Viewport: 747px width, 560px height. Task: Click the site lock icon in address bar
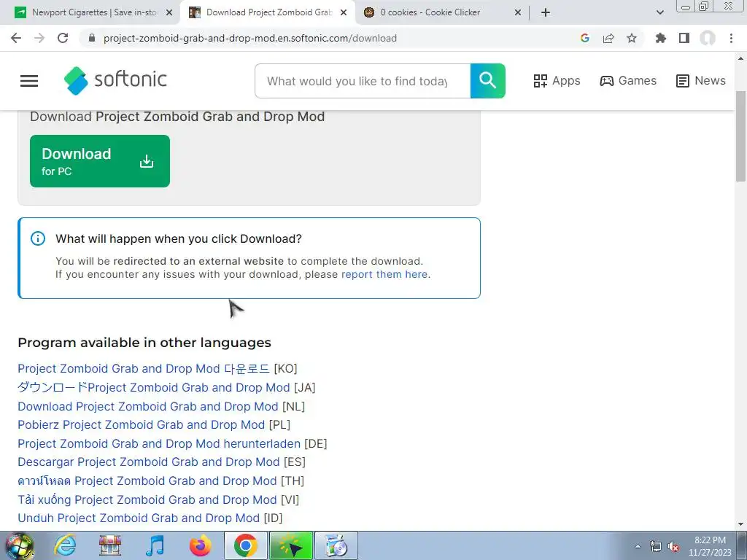tap(93, 38)
